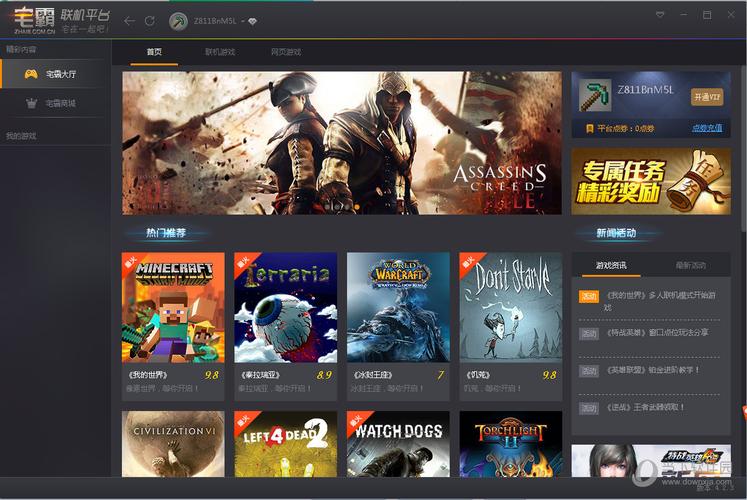747x500 pixels.
Task: Switch to the 联机游戏 tab
Action: 220,52
